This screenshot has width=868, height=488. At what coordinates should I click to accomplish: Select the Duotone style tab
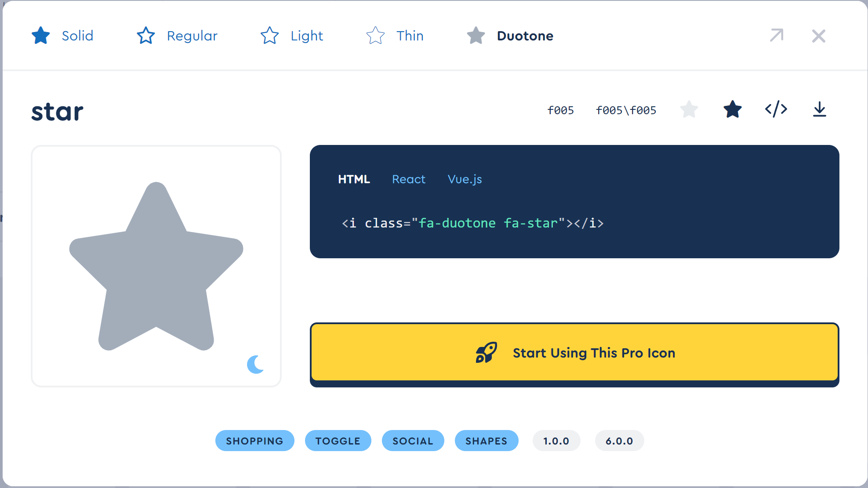click(x=510, y=36)
